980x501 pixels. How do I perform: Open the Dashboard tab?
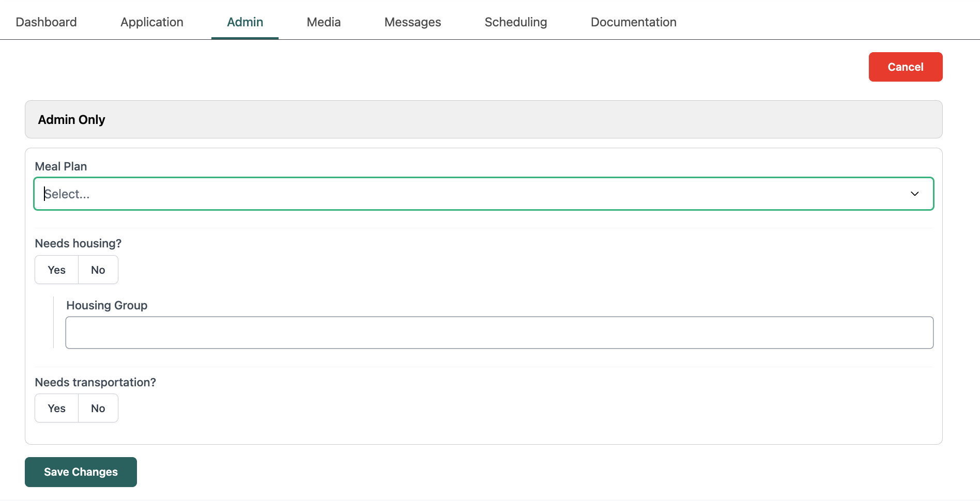(x=46, y=22)
